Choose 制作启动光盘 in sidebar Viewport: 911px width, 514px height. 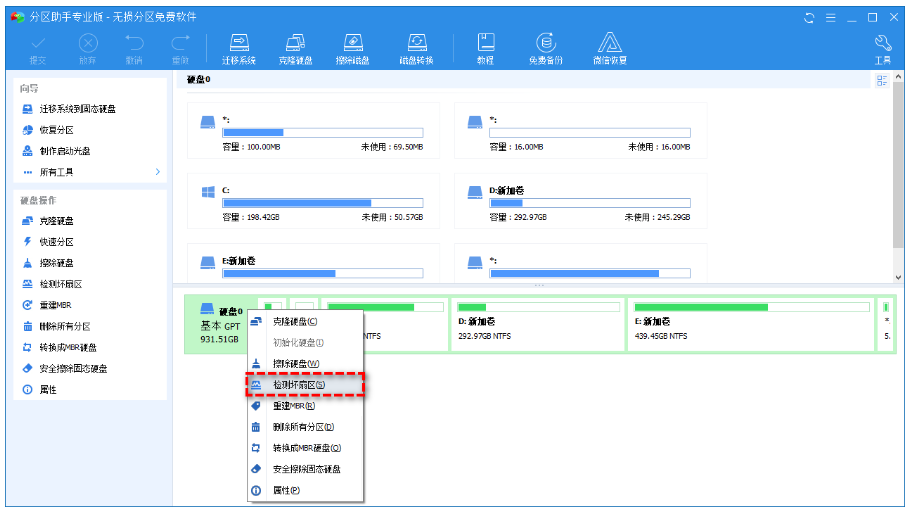64,151
